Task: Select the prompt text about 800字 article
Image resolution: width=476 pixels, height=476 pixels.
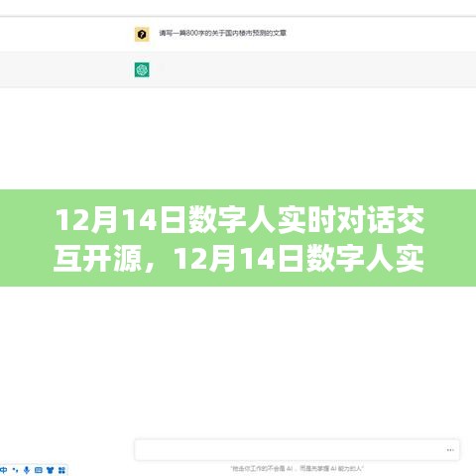Action: tap(222, 33)
